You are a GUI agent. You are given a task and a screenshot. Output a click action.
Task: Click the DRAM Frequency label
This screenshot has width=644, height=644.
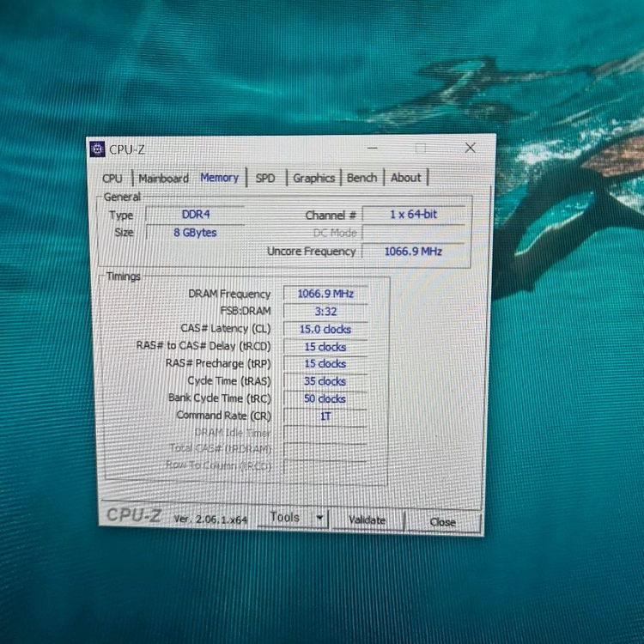coord(229,294)
